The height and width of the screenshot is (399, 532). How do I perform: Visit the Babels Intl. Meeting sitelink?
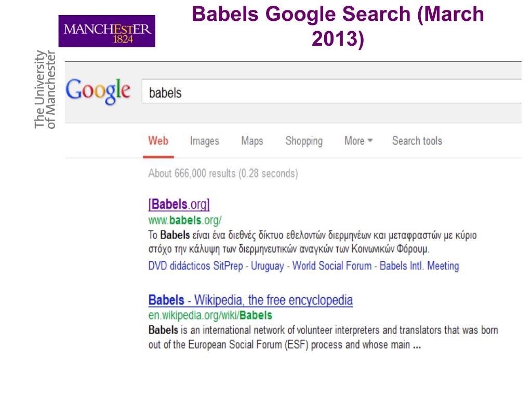(419, 265)
